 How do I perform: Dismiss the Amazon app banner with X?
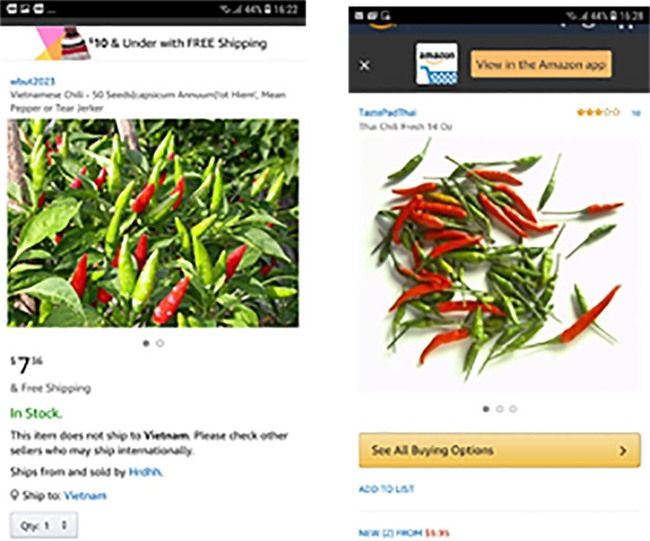(365, 64)
